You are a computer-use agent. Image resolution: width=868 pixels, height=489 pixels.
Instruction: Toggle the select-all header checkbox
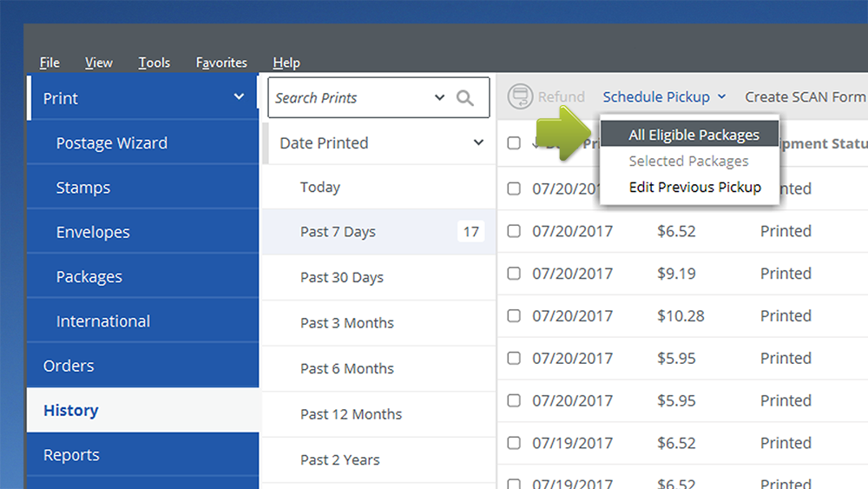click(514, 143)
